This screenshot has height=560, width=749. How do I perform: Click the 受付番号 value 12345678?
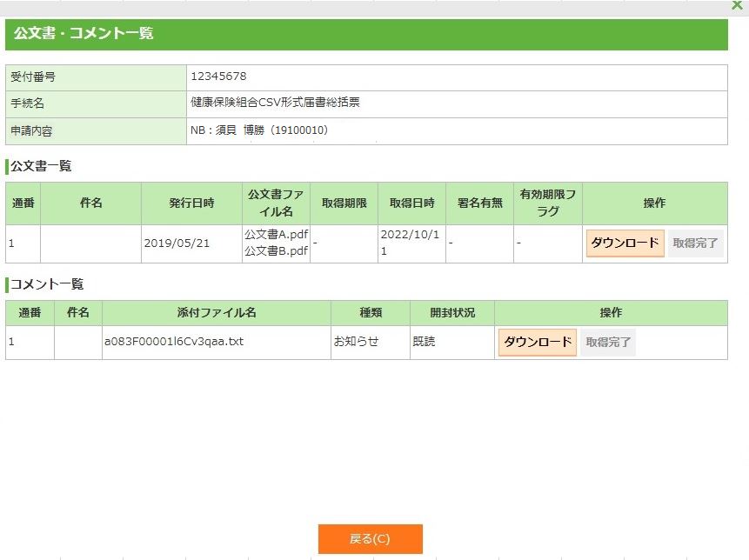point(218,77)
